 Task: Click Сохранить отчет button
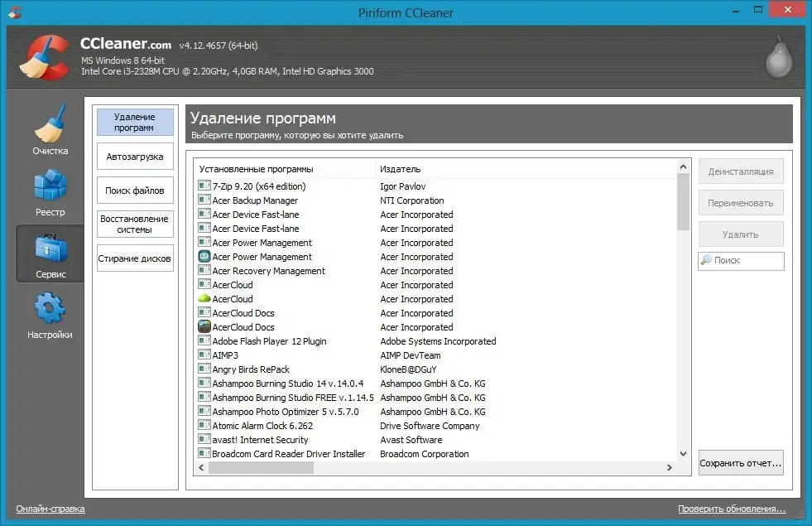coord(741,463)
